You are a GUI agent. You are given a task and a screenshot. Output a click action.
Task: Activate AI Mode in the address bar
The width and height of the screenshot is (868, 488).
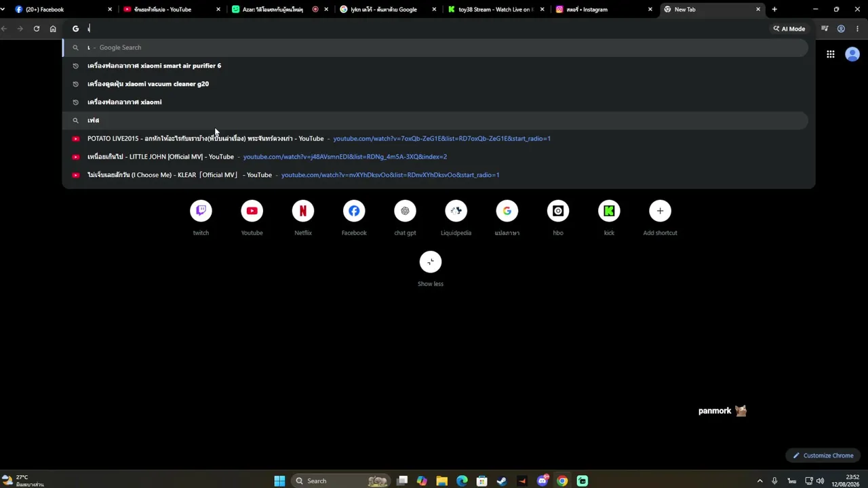pyautogui.click(x=789, y=28)
